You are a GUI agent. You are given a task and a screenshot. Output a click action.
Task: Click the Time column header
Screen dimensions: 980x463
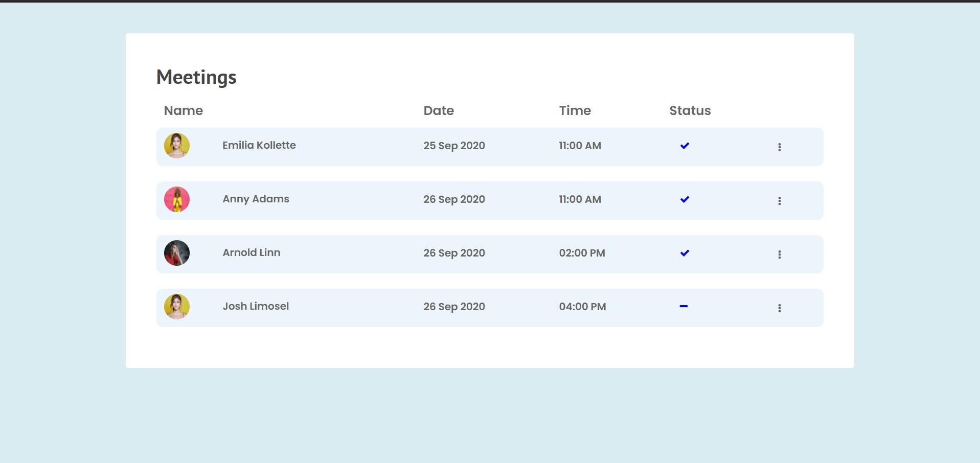575,110
